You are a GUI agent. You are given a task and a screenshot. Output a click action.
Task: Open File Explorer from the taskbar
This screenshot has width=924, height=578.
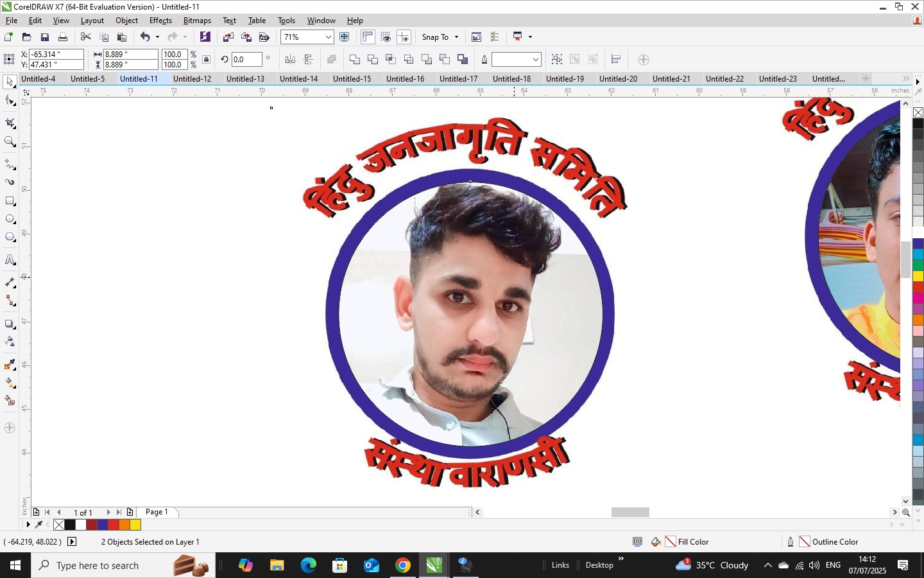[277, 565]
